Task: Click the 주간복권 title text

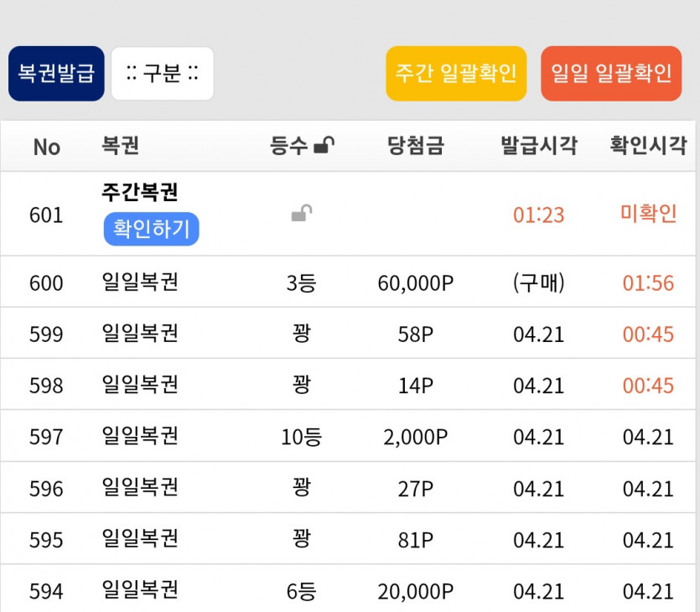Action: (140, 192)
